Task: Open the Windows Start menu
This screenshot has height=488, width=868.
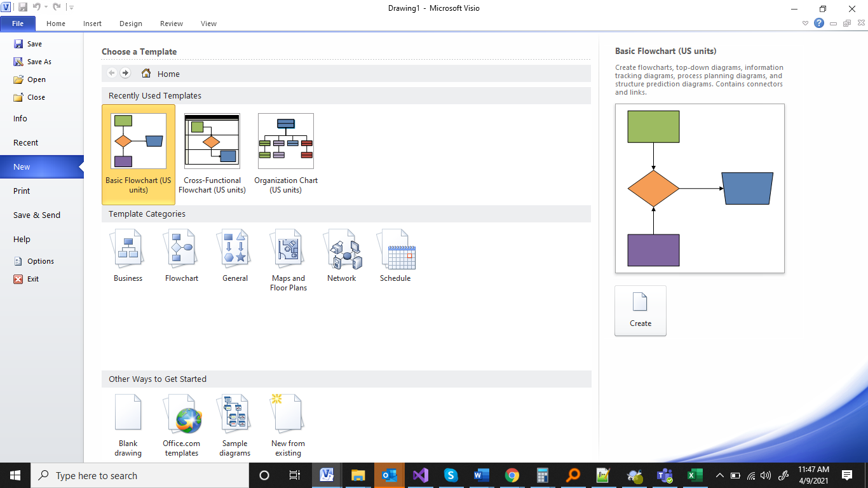Action: pos(15,475)
